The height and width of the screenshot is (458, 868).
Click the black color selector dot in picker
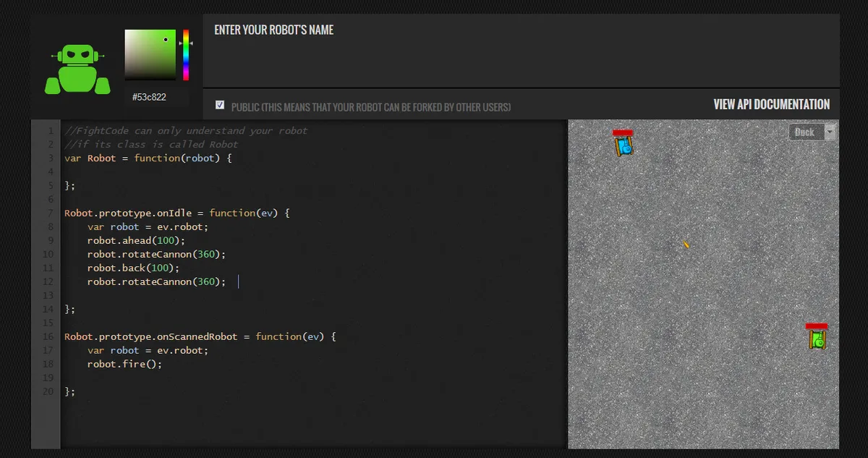(x=166, y=40)
